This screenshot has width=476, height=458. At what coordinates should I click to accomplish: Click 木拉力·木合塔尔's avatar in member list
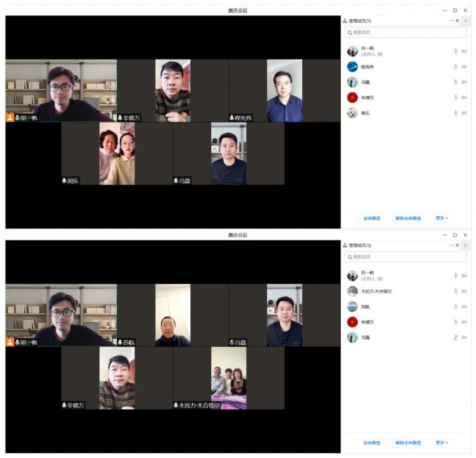[x=352, y=291]
